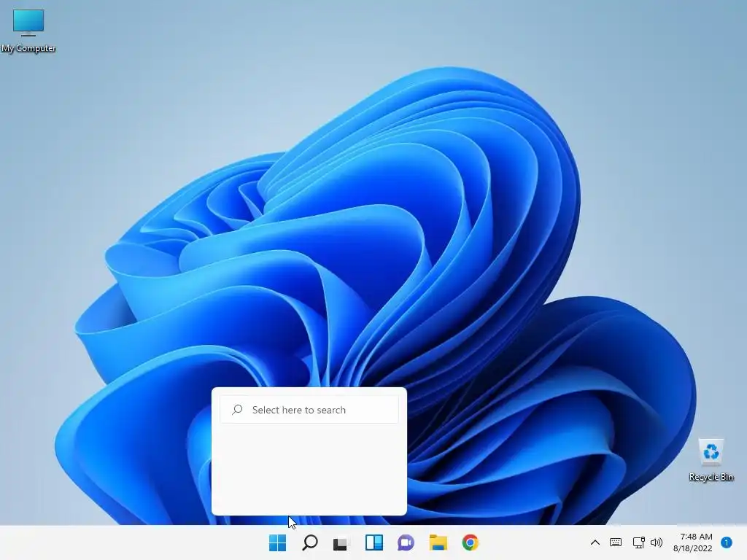Select the My Computer desktop icon
747x560 pixels.
[28, 30]
